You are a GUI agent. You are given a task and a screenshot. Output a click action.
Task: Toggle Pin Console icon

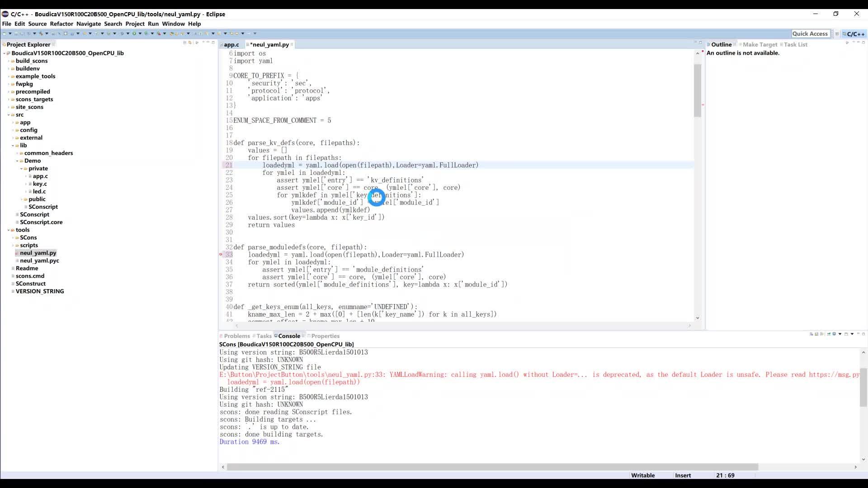[x=829, y=334]
